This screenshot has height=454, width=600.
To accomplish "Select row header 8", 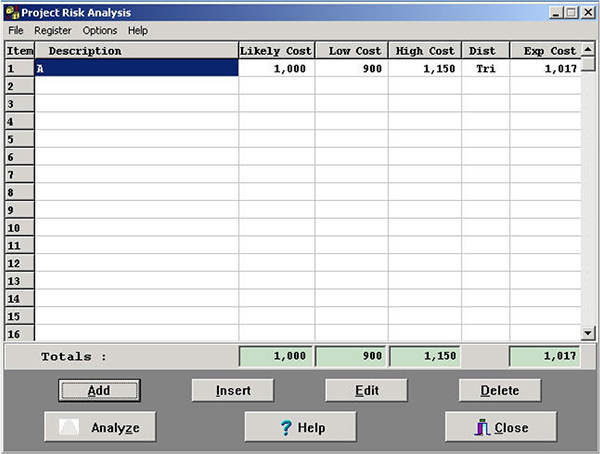I will (20, 192).
